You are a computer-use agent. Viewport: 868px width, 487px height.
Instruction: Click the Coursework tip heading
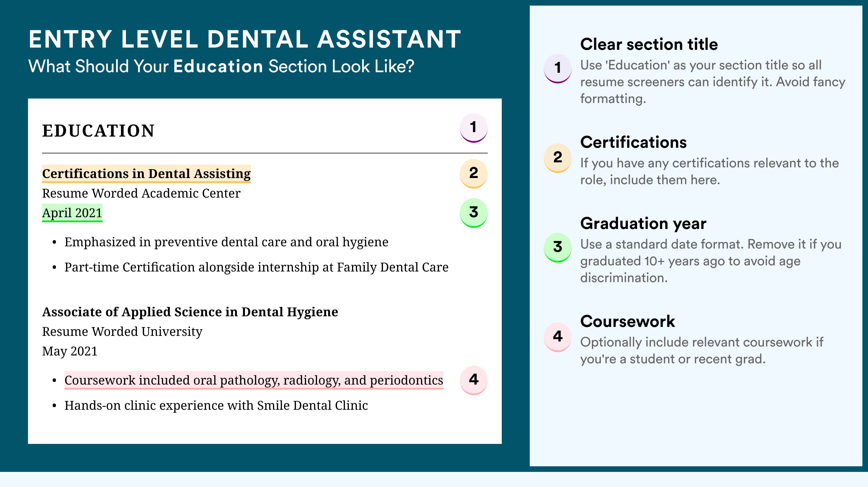627,321
